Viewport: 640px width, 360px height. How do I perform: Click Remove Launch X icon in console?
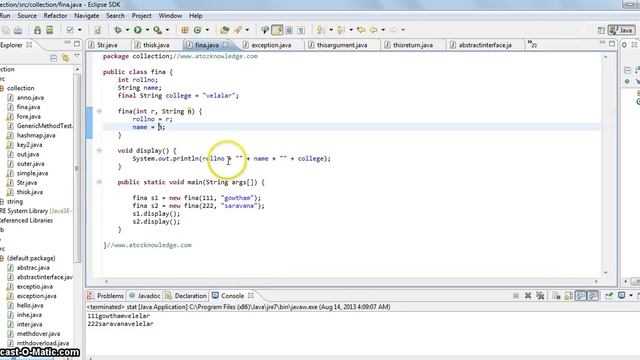point(528,296)
